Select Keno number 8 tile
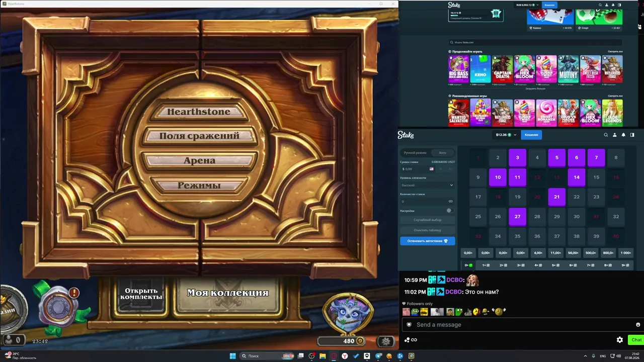This screenshot has height=362, width=644. [616, 157]
